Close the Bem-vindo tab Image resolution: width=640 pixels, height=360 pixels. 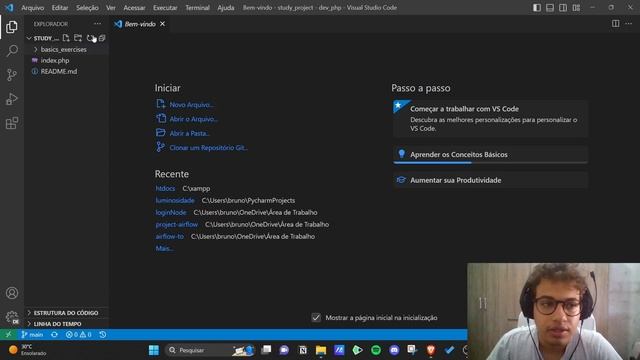pos(162,24)
